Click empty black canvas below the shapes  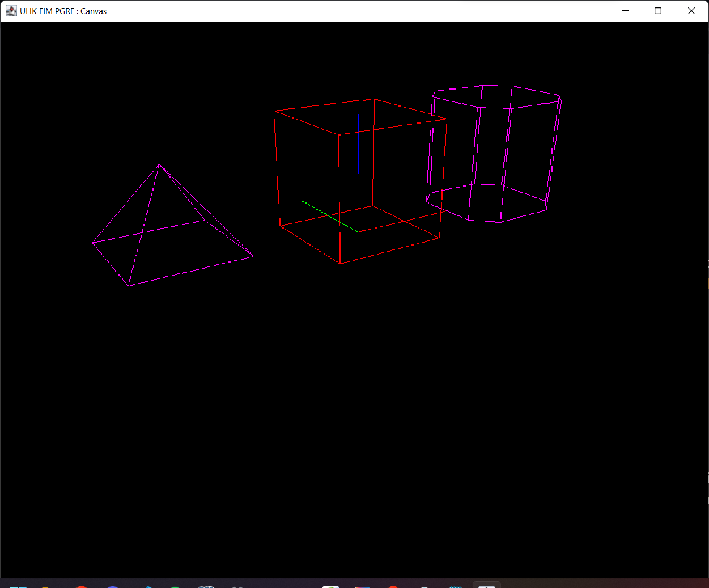[x=354, y=425]
